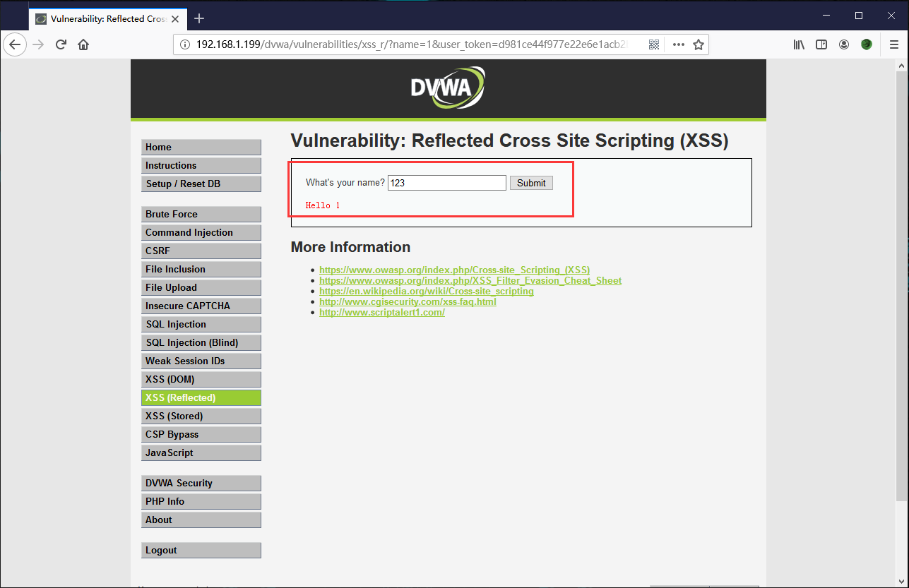Open the Firefox account icon

tap(844, 44)
